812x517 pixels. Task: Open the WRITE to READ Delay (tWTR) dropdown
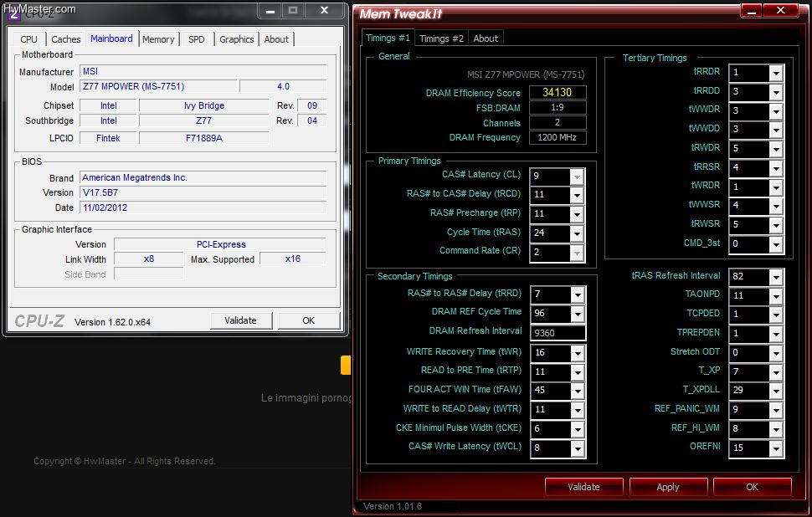[x=578, y=410]
